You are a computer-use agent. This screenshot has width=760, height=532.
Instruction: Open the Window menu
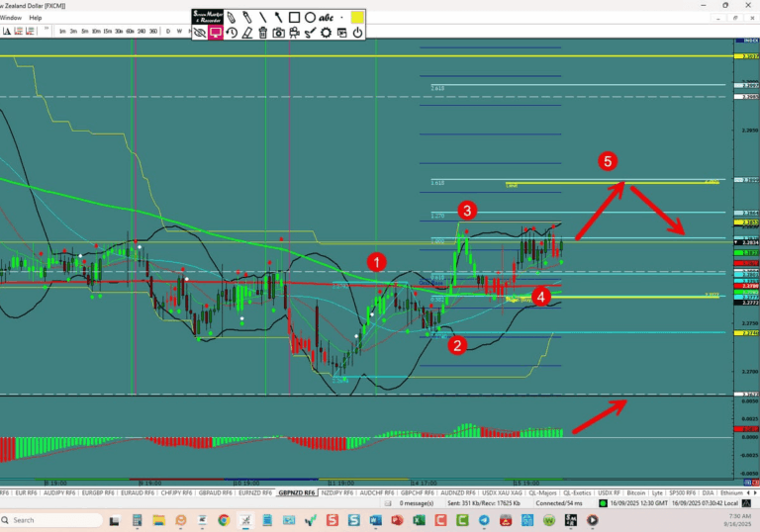click(x=11, y=18)
